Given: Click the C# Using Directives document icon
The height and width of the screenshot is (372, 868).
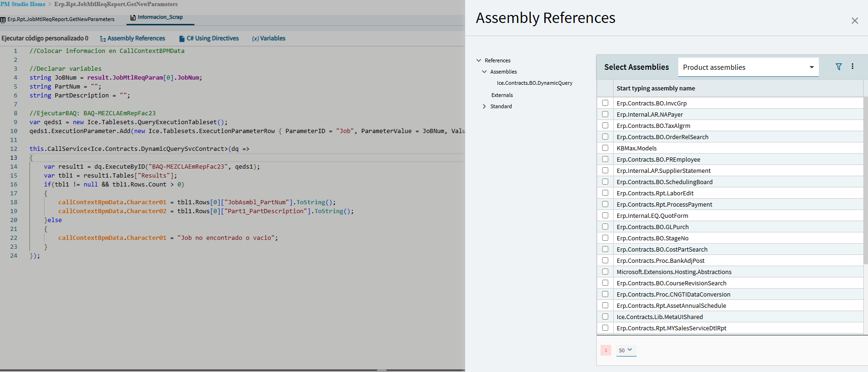Looking at the screenshot, I should (x=182, y=39).
